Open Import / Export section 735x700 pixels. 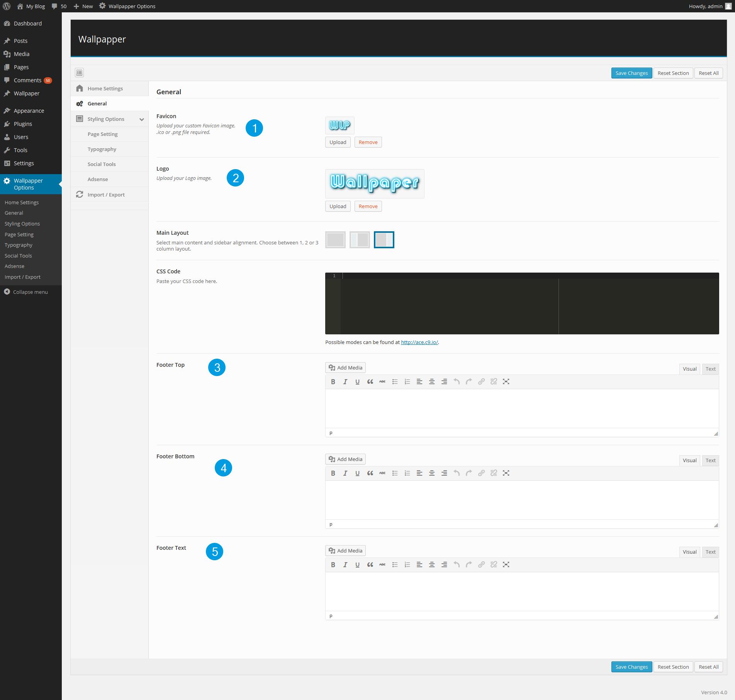pos(106,195)
